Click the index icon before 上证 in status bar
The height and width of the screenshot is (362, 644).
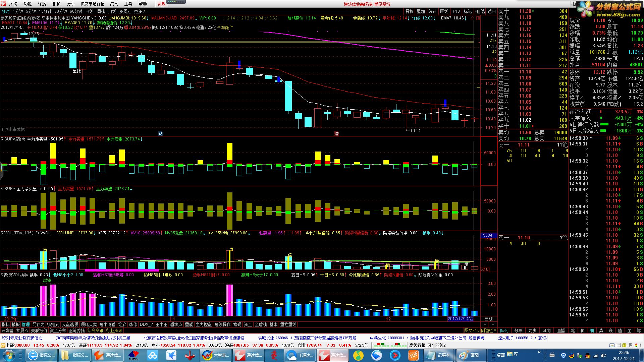(x=3, y=345)
